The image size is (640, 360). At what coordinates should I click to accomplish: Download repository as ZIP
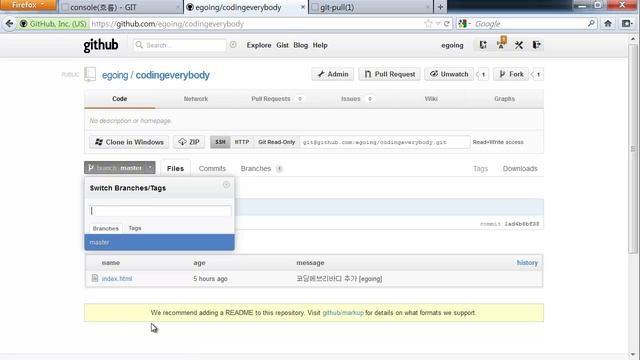[189, 142]
